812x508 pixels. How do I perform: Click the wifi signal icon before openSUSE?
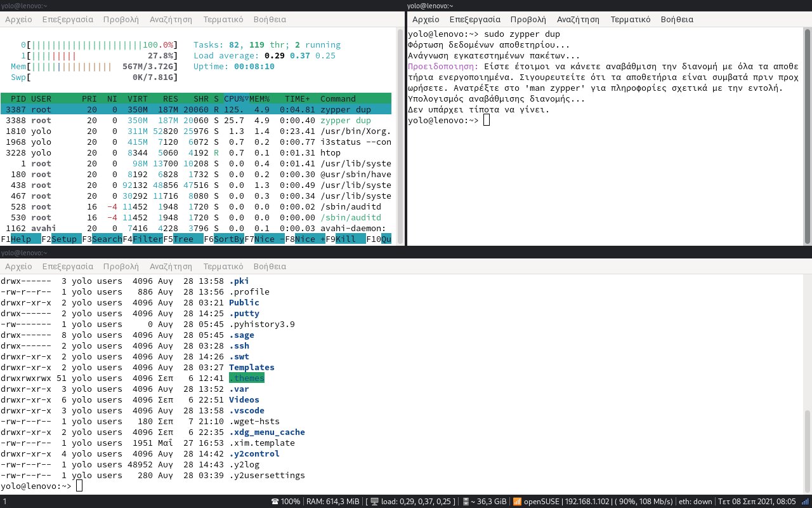click(516, 502)
